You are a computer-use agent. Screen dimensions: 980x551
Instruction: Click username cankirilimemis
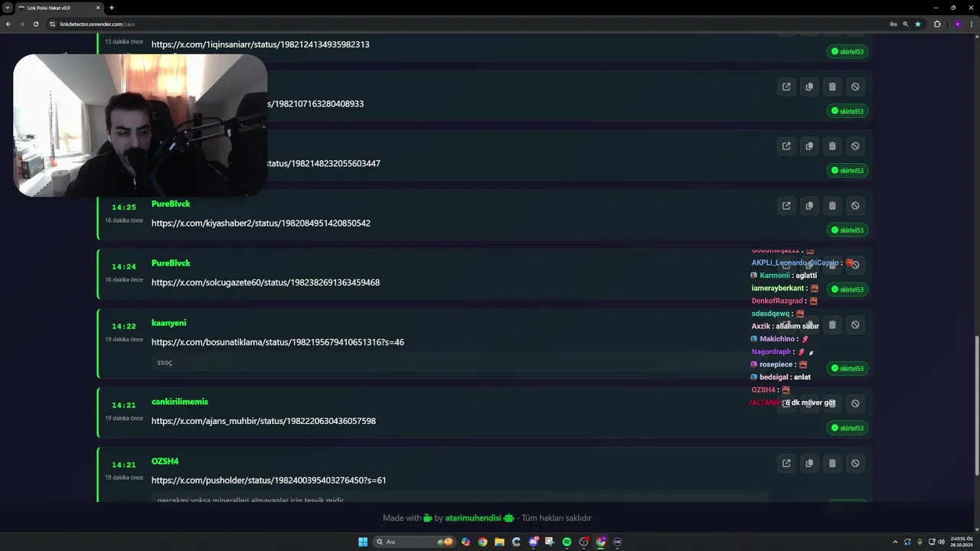coord(180,402)
